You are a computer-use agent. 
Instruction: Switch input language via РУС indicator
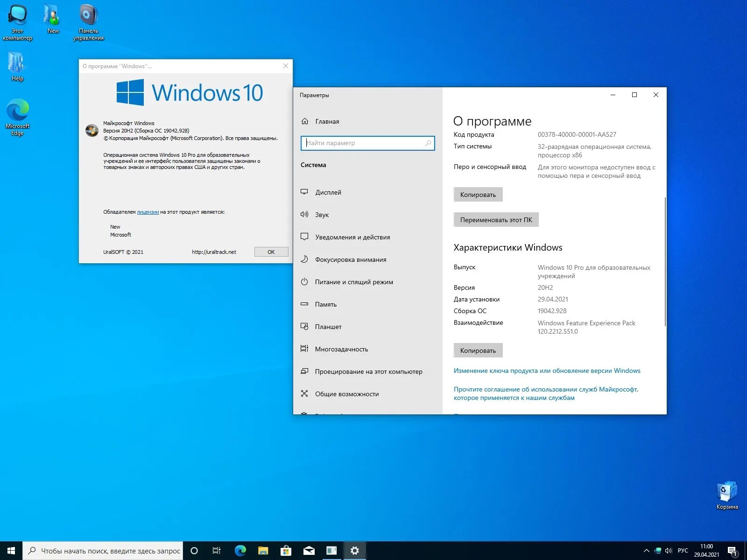[683, 551]
